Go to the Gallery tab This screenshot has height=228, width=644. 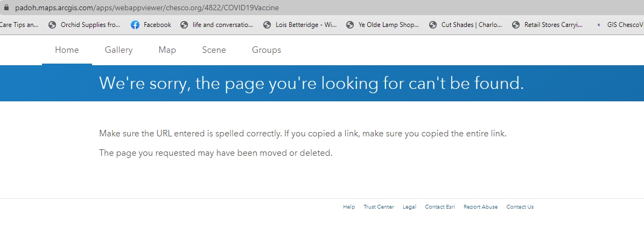coord(118,50)
